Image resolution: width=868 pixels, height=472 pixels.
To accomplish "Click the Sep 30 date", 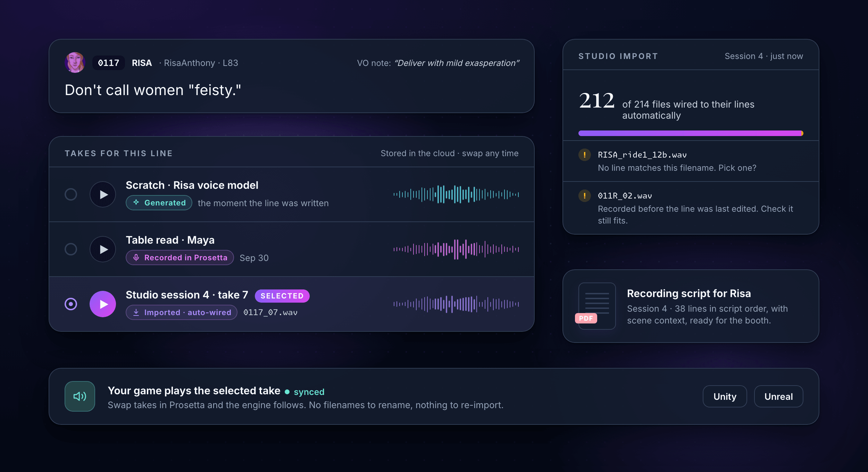I will (x=254, y=258).
